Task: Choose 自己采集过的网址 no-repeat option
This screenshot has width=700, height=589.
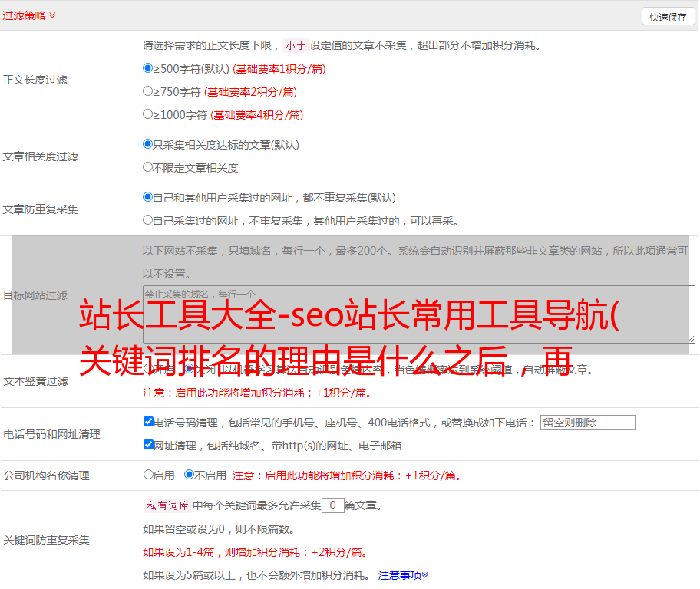Action: click(148, 220)
